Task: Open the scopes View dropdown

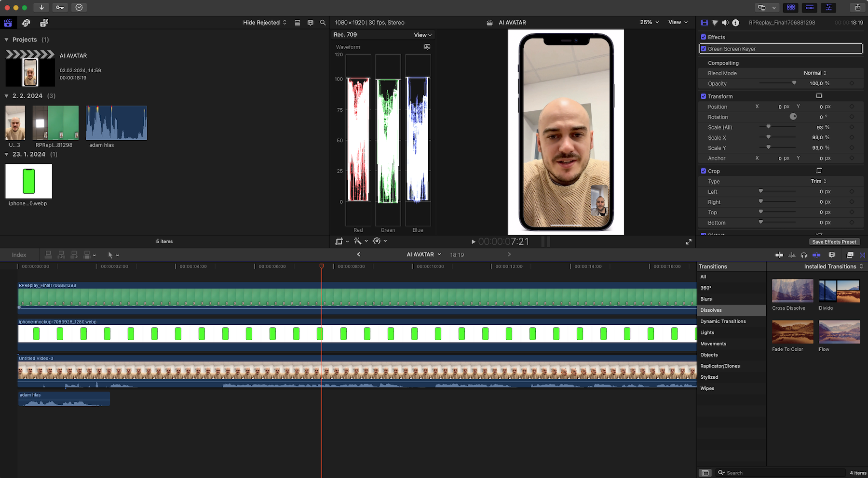Action: tap(422, 35)
